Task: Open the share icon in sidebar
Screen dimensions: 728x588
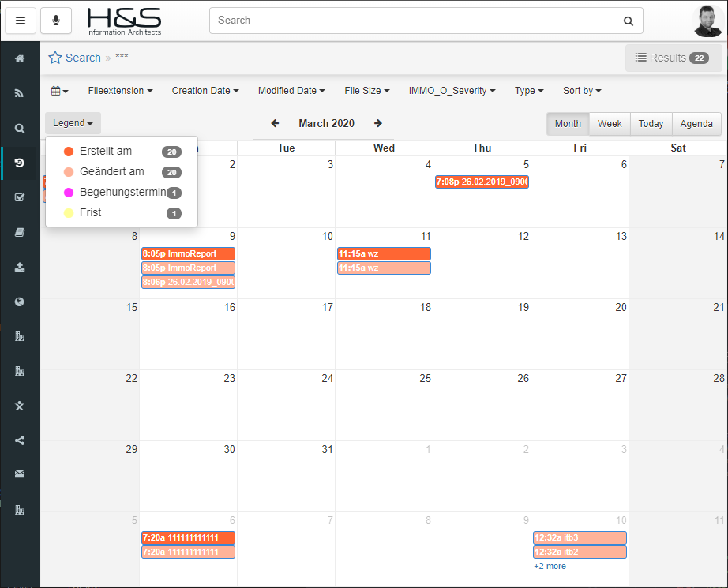Action: click(20, 440)
